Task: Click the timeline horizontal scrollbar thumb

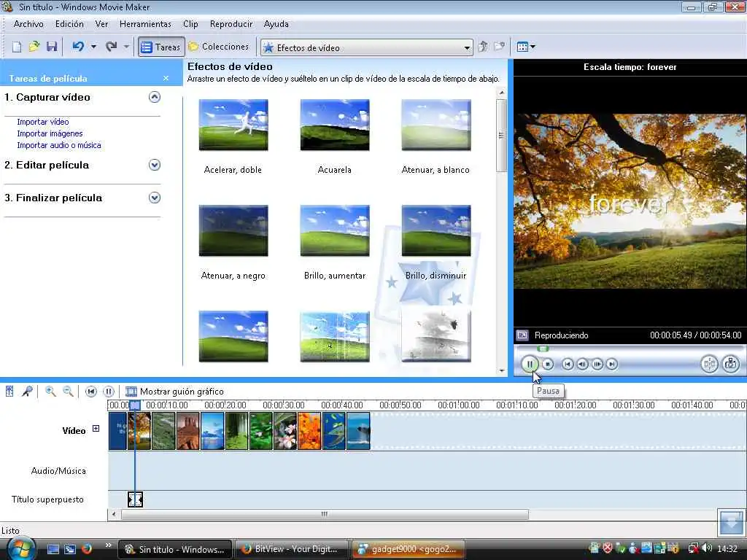Action: pyautogui.click(x=325, y=514)
